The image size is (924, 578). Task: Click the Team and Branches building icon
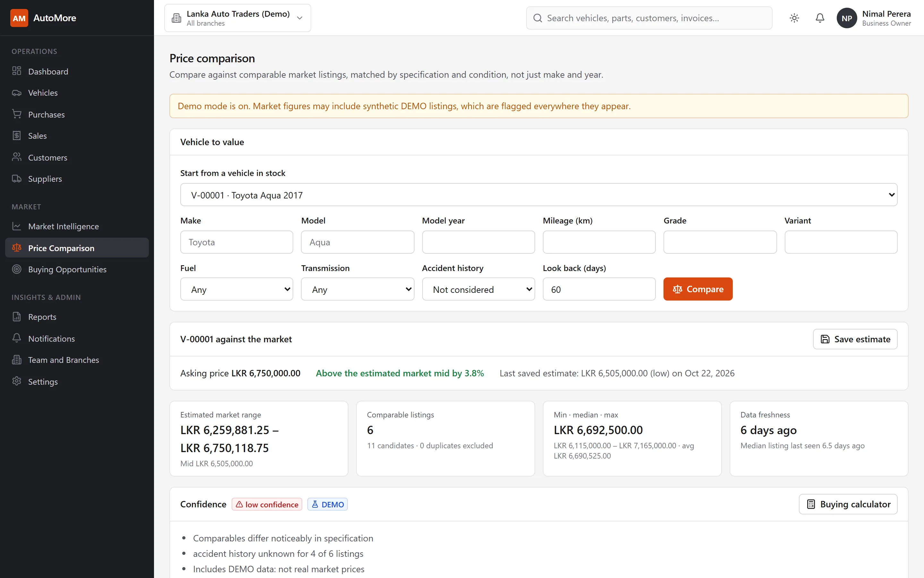[16, 360]
